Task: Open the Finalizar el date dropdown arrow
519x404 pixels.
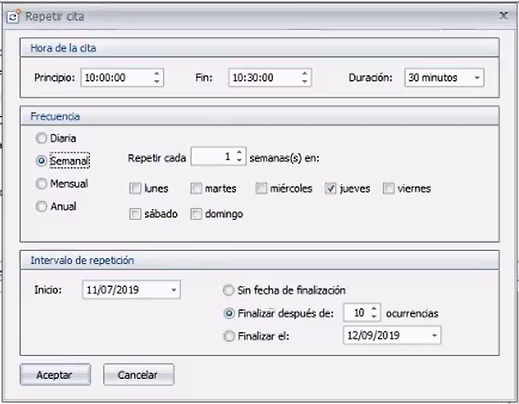Action: tap(434, 335)
